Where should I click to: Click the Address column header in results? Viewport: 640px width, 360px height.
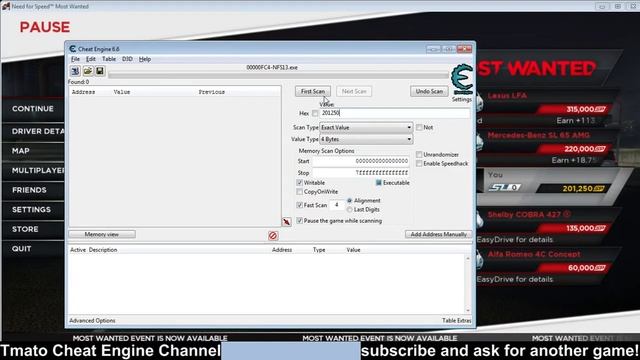pos(83,92)
